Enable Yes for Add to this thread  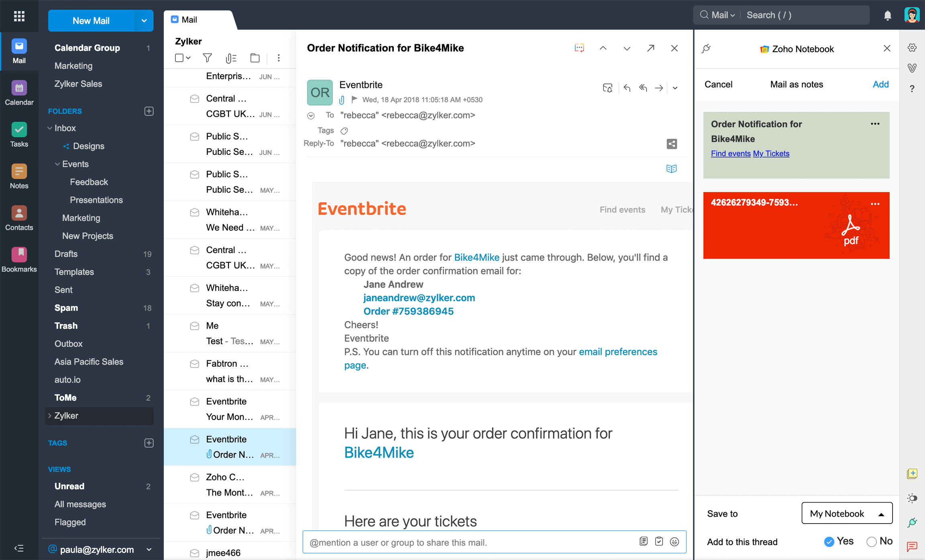pyautogui.click(x=829, y=542)
